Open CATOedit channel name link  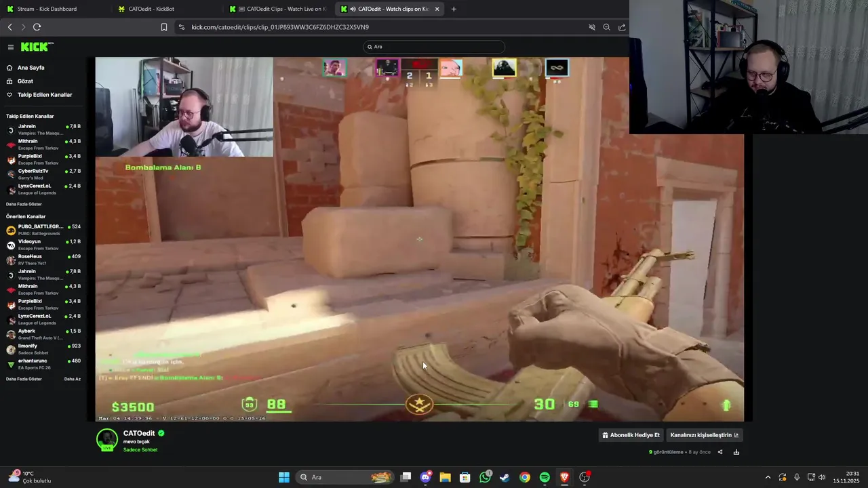[x=139, y=433]
